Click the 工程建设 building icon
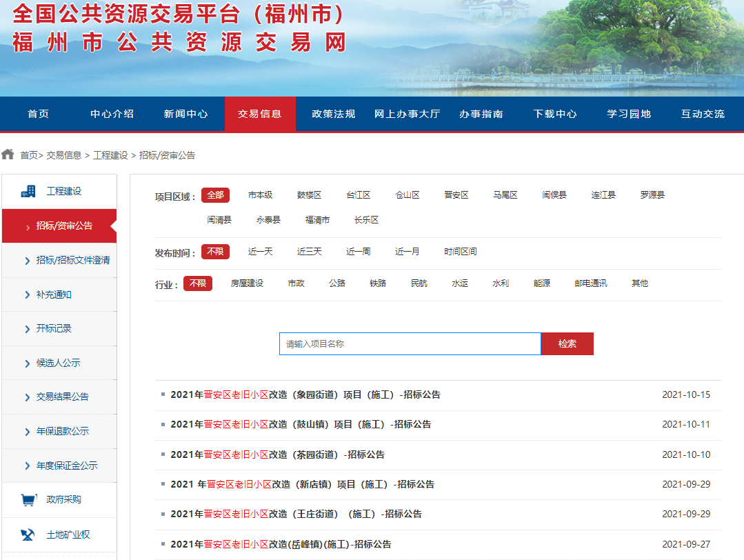The height and width of the screenshot is (560, 744). [28, 191]
